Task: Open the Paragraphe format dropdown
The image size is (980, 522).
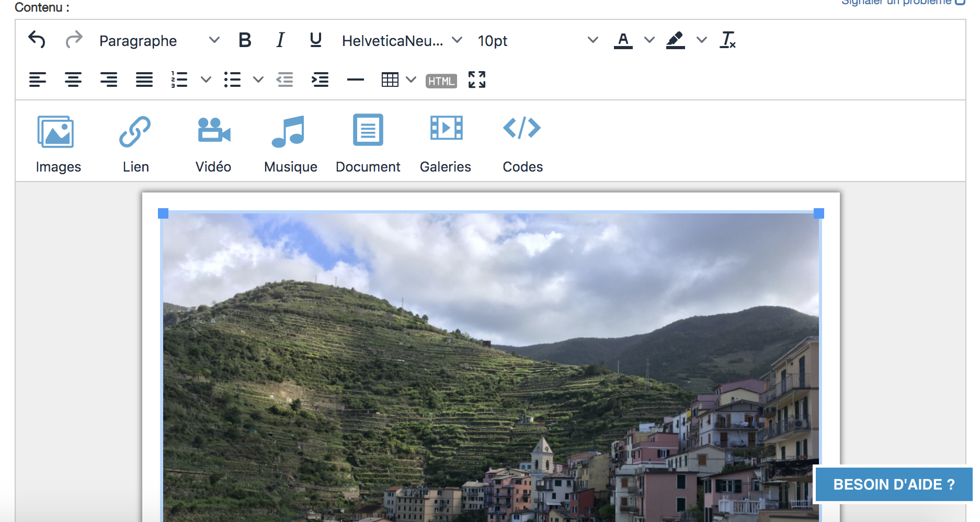Action: (x=159, y=40)
